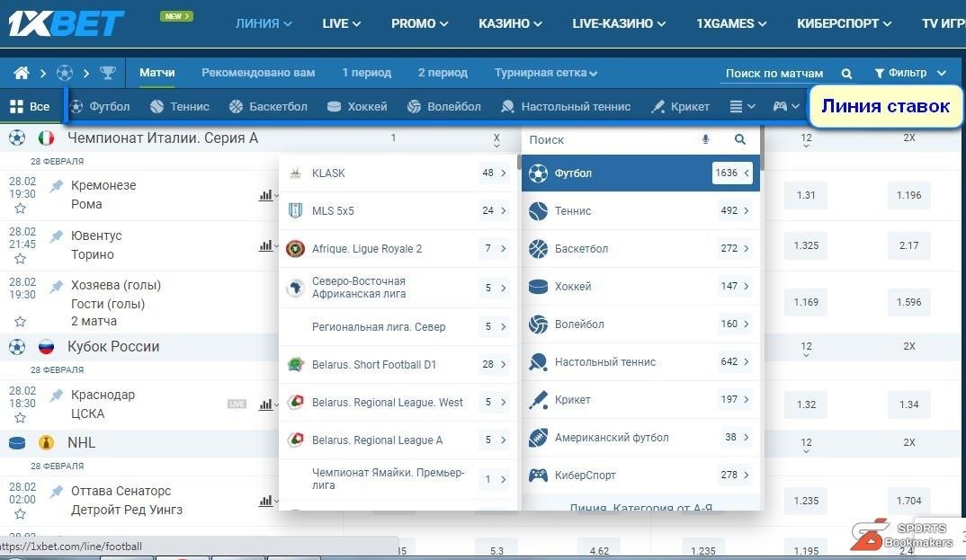This screenshot has height=560, width=966.
Task: Click the Russia flag cup icon
Action: (46, 347)
